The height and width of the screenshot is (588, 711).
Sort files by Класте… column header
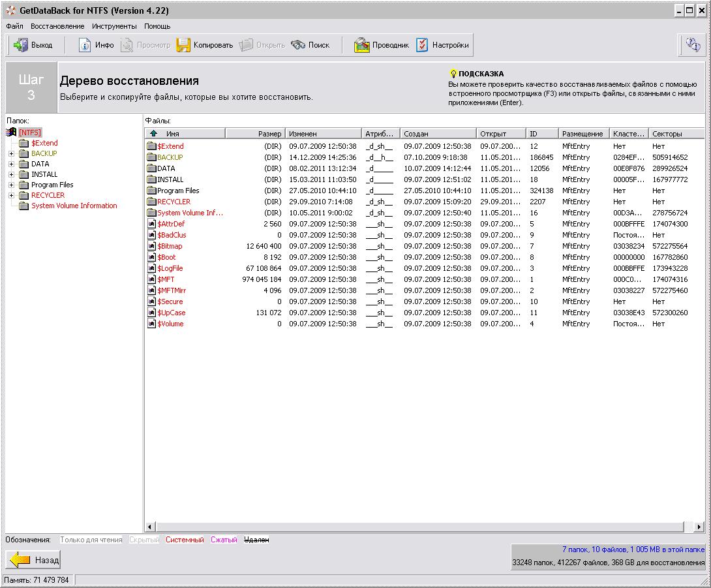628,133
